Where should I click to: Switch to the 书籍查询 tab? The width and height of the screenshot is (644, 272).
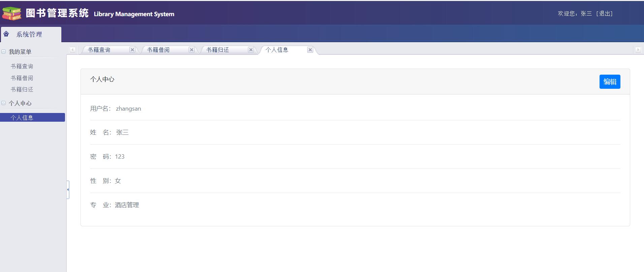tap(99, 50)
